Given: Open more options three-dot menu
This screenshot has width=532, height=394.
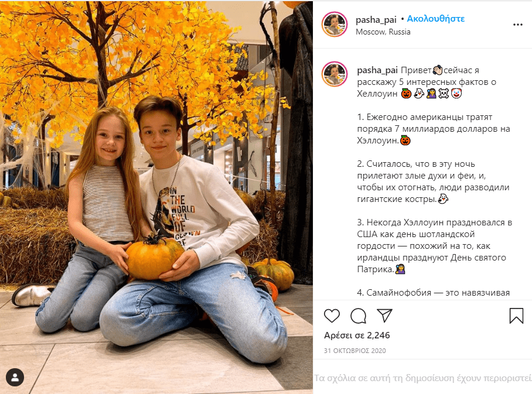Looking at the screenshot, I should point(518,25).
